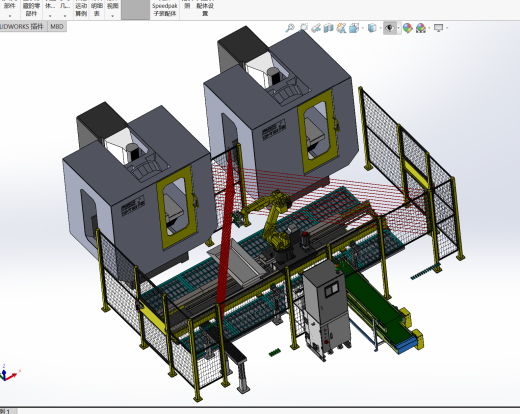Image resolution: width=520 pixels, height=414 pixels.
Task: Click the Dynamic Annotation Views icon
Action: [341, 28]
